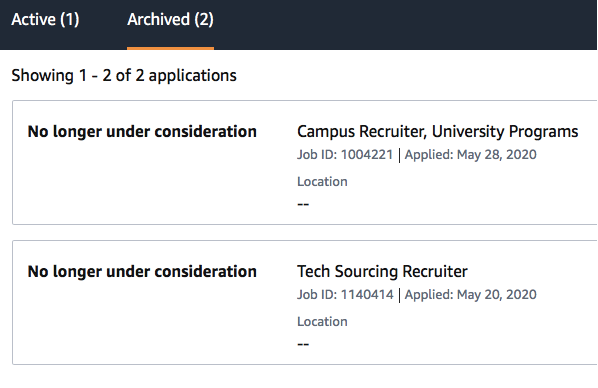Click the separator bar after Job ID 1140414

(399, 295)
